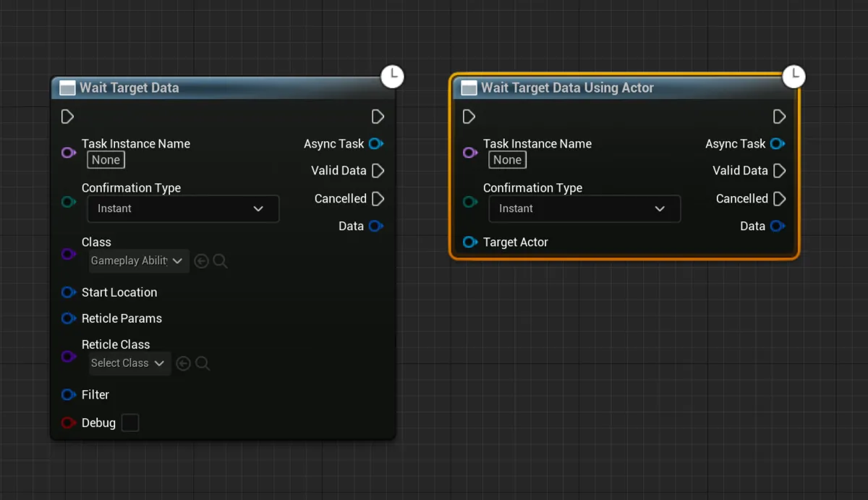Click the browse magnifier icon next to Gameplay Ability class

[221, 261]
